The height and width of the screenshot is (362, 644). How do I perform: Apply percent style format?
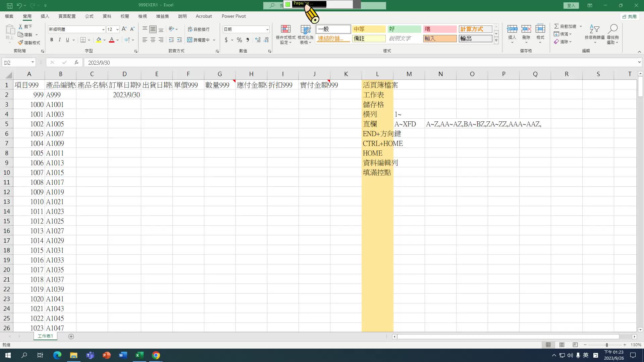pos(239,40)
